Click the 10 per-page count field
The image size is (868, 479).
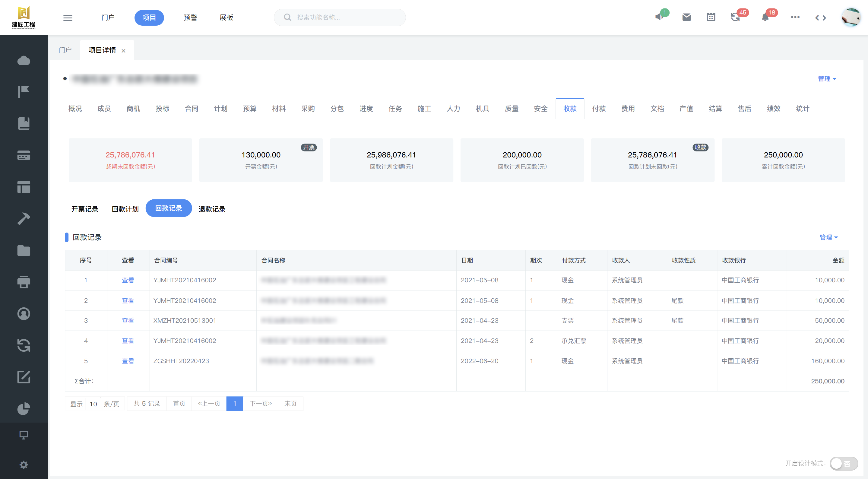coord(93,404)
